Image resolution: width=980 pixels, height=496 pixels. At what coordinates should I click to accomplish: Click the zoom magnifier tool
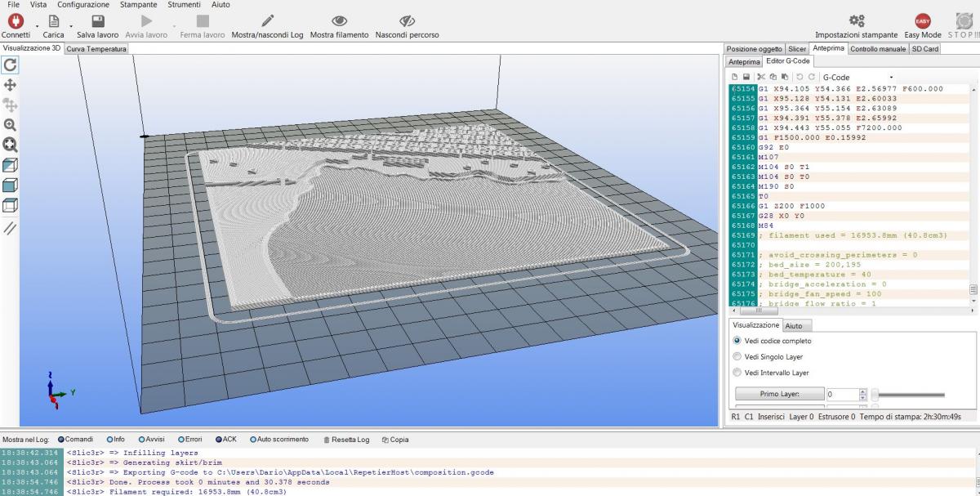coord(11,125)
